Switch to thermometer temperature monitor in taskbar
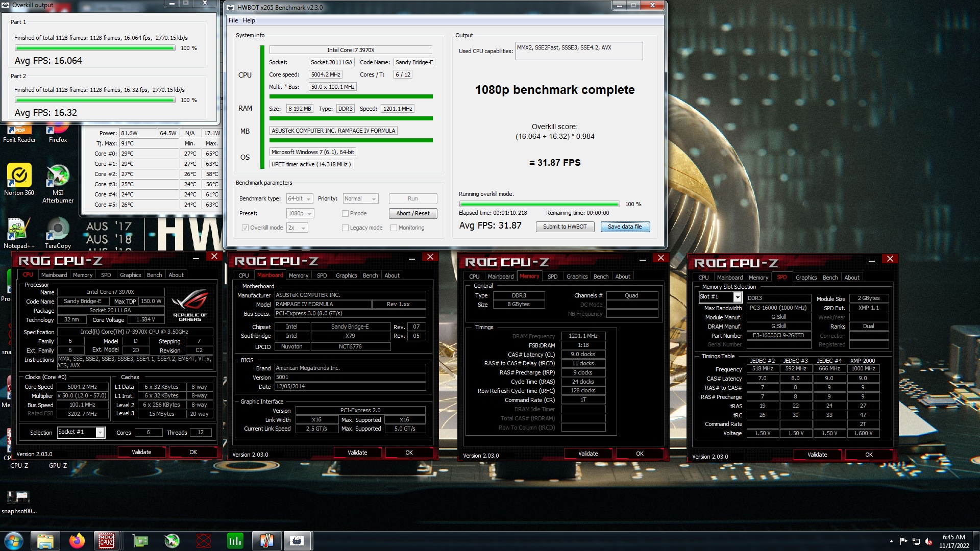Screen dimensions: 980x551 pyautogui.click(x=266, y=541)
